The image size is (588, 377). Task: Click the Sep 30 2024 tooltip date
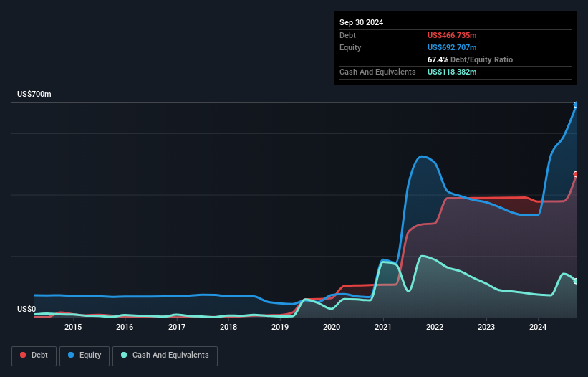click(362, 22)
